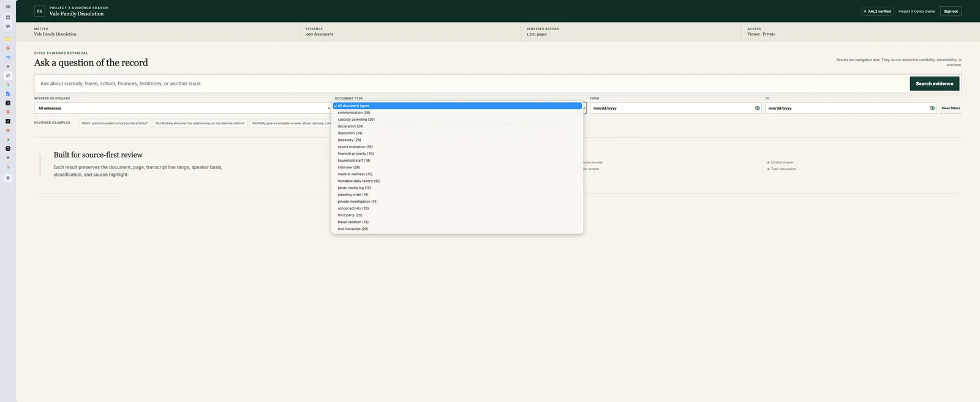980x402 pixels.
Task: Click the Search evidence button
Action: (x=934, y=84)
